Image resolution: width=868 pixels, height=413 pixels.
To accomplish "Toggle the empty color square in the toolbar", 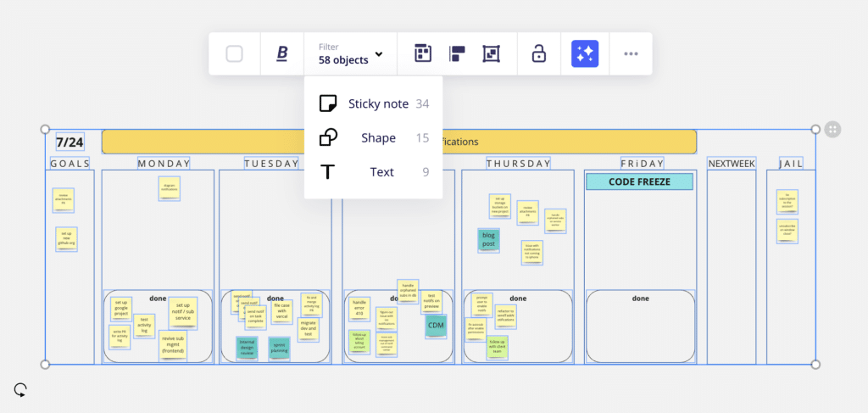I will coord(235,53).
